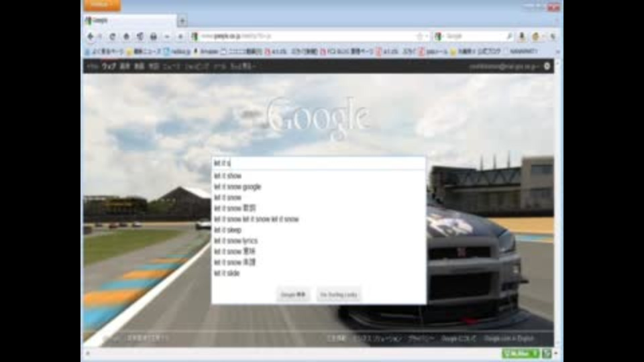Switch to 動画 in the Google bar
This screenshot has height=362, width=644.
(x=140, y=66)
